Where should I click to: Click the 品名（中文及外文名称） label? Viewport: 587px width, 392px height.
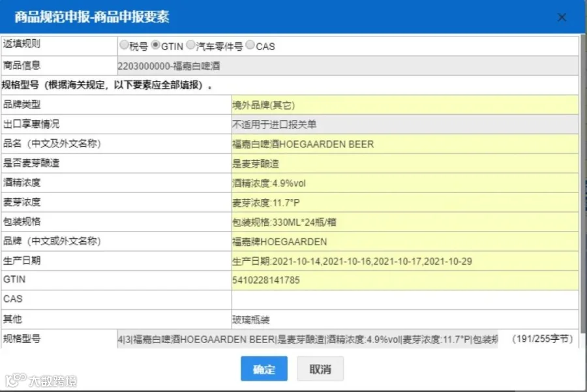52,143
